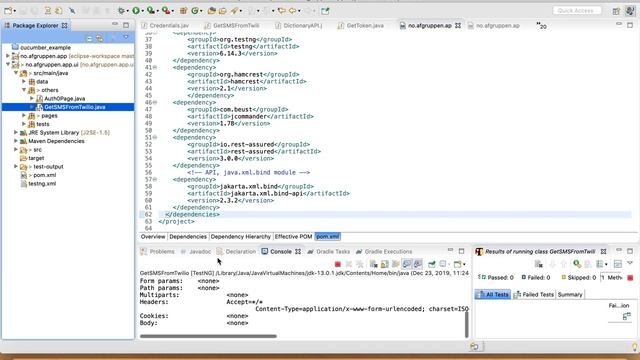Stop the TestNG run with red square
The image size is (640, 360).
tap(630, 278)
